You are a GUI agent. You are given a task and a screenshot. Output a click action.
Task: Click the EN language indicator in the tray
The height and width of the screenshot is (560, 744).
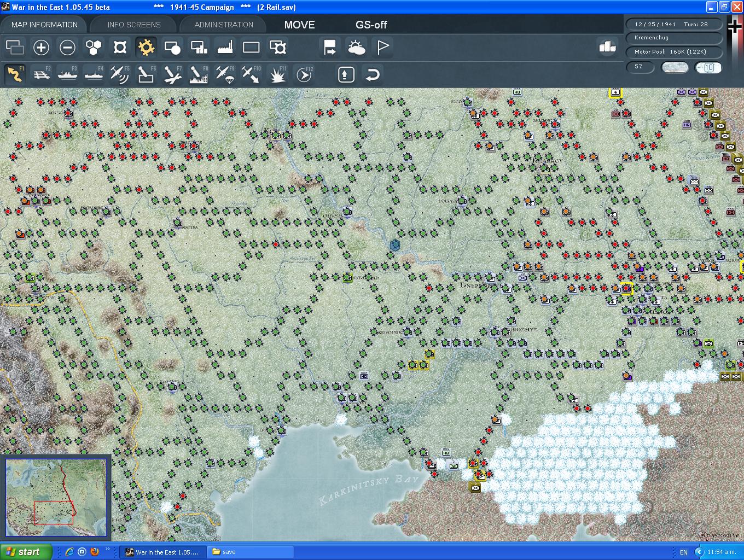pos(684,552)
